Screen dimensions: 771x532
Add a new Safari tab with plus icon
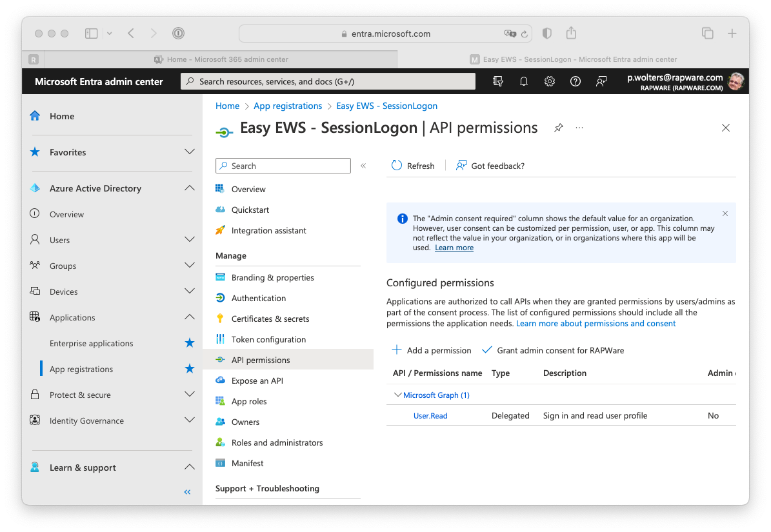click(x=732, y=34)
